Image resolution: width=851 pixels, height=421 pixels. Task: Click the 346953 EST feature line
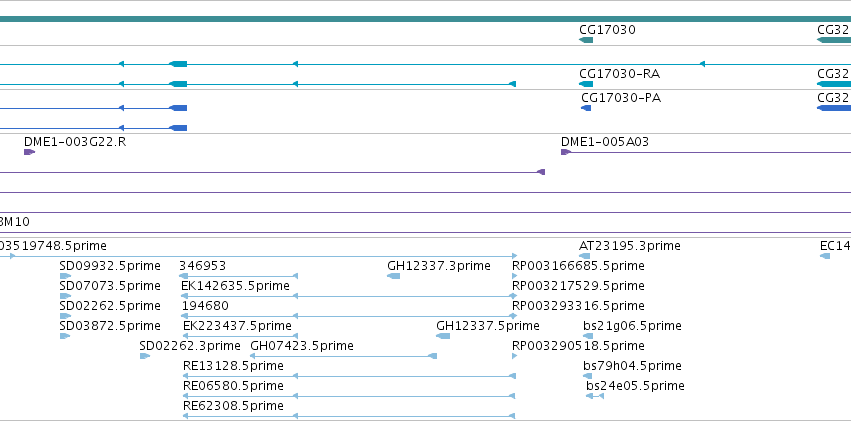coord(239,276)
